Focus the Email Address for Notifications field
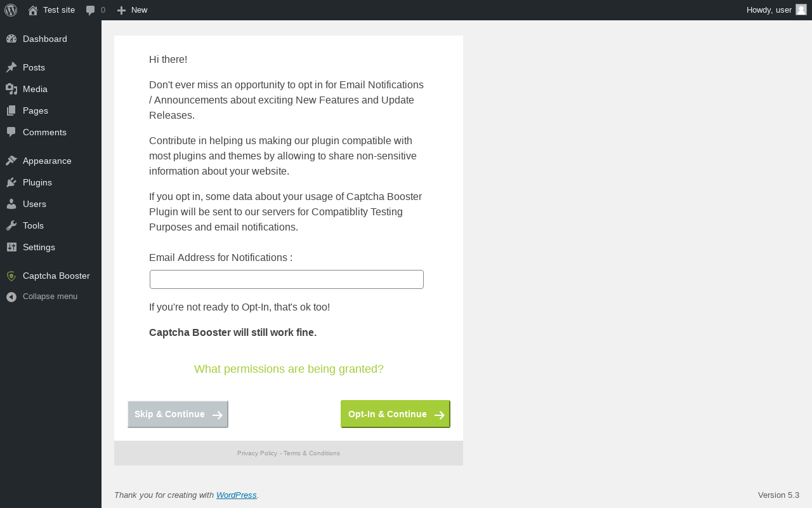The width and height of the screenshot is (812, 508). coord(287,279)
